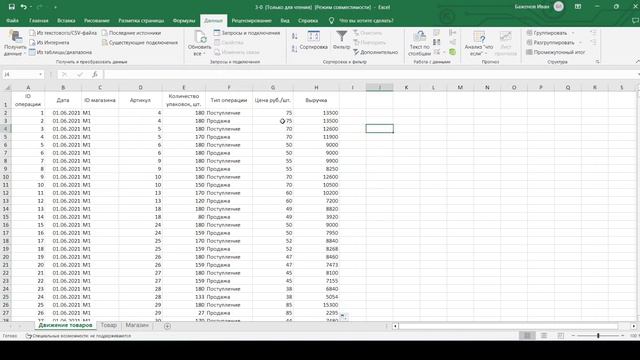The image size is (640, 360).
Task: Click the user account avatar
Action: pyautogui.click(x=559, y=7)
